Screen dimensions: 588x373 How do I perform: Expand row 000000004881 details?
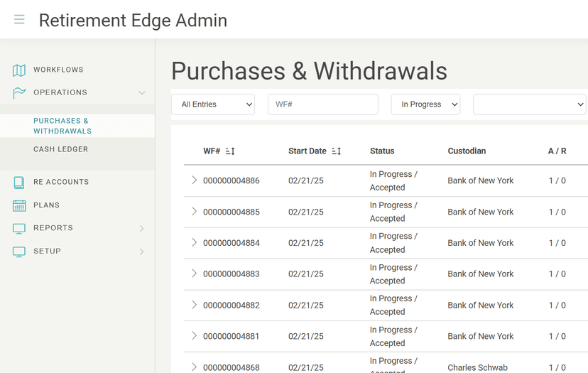(x=194, y=336)
